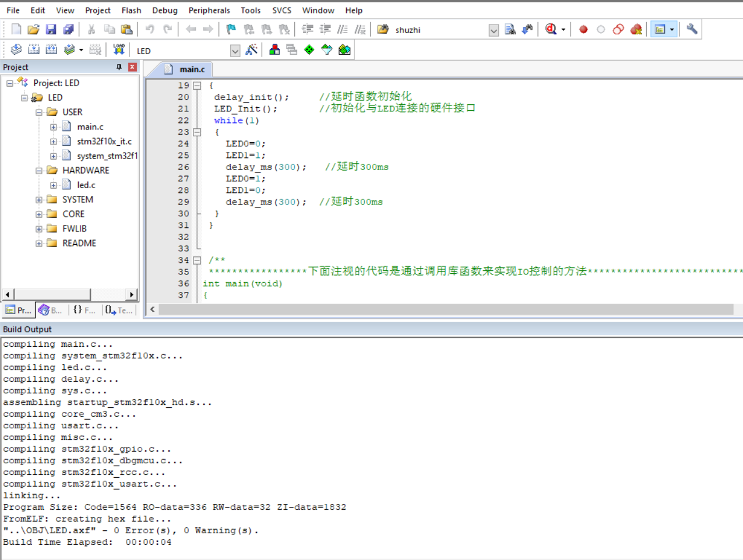The image size is (743, 560).
Task: Select the main.c editor tab
Action: coord(185,69)
